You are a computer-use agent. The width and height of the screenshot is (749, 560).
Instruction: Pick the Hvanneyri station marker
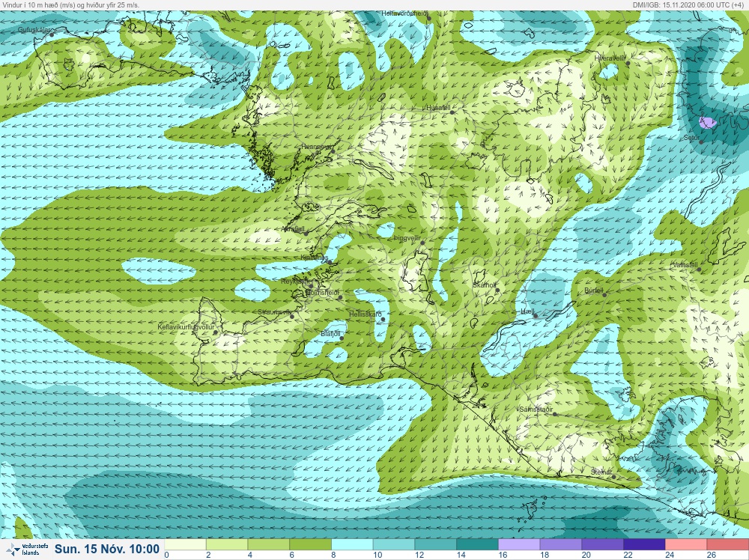(333, 151)
